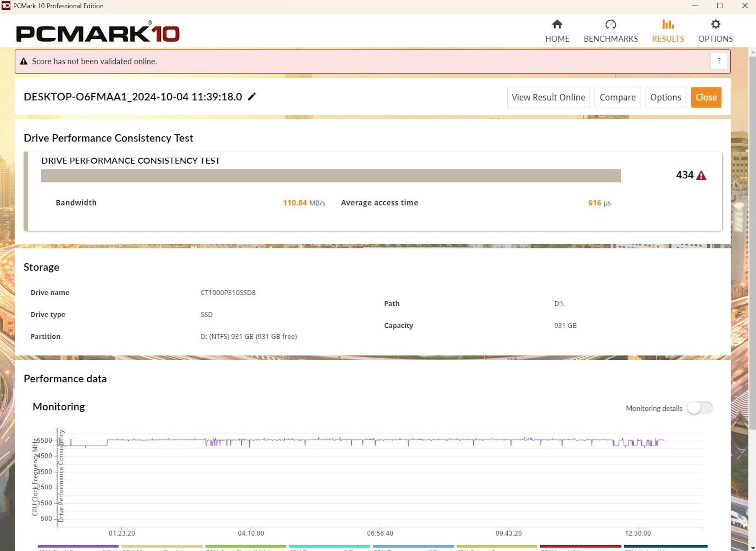Click the Drive name label
756x551 pixels.
pyautogui.click(x=50, y=293)
